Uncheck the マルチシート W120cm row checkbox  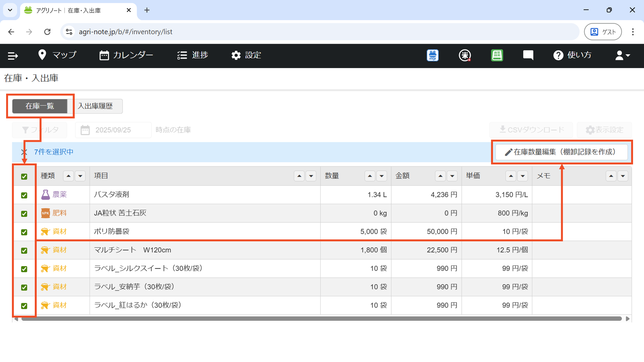coord(24,250)
